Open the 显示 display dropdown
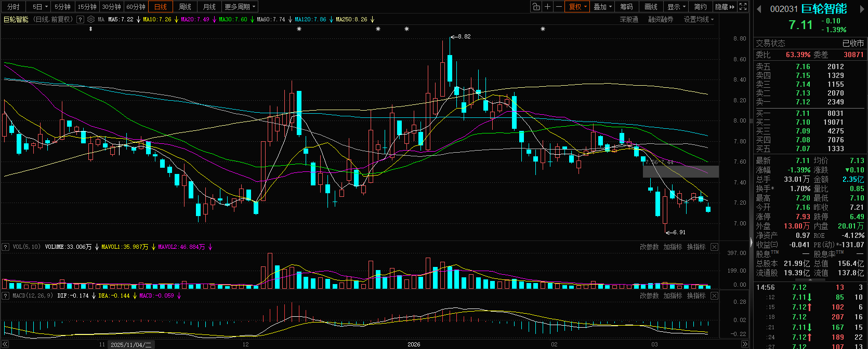 point(676,7)
